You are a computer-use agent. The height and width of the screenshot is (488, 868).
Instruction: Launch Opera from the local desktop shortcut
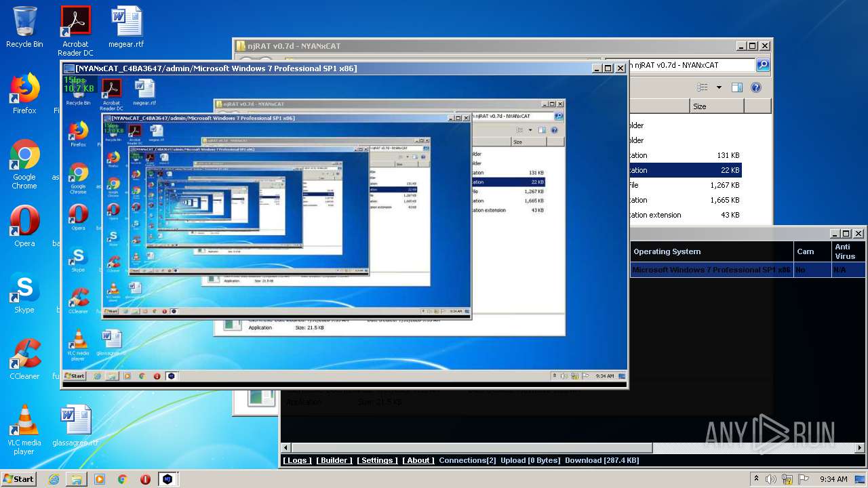point(24,226)
